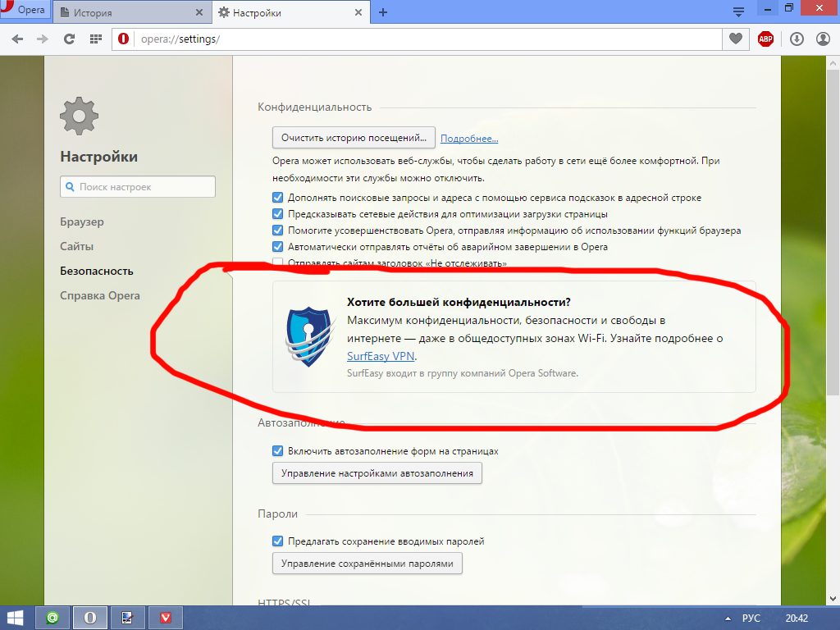
Task: Open the Сайты settings section
Action: click(76, 246)
